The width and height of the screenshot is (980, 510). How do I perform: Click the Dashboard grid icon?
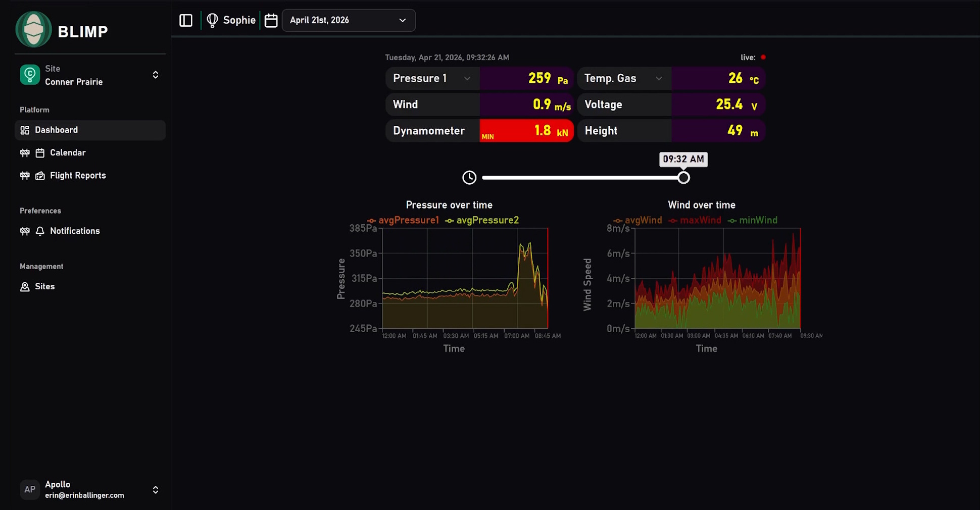25,130
